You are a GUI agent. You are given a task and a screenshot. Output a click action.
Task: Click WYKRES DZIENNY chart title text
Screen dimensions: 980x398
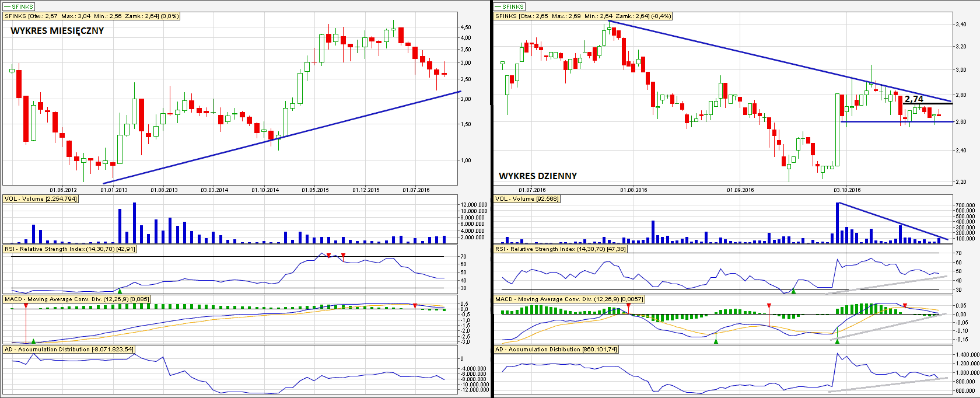(x=538, y=176)
